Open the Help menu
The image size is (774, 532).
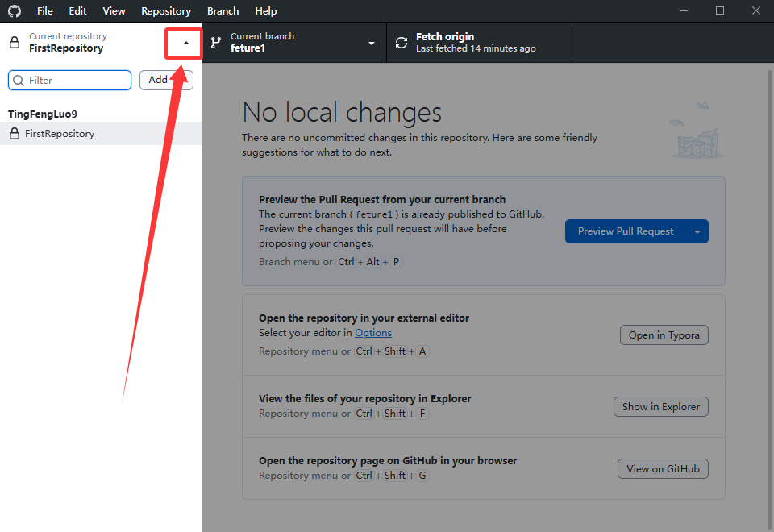coord(266,11)
